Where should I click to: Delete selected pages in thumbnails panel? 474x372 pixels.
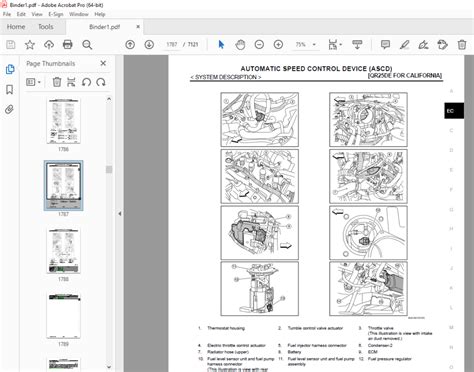(x=57, y=82)
